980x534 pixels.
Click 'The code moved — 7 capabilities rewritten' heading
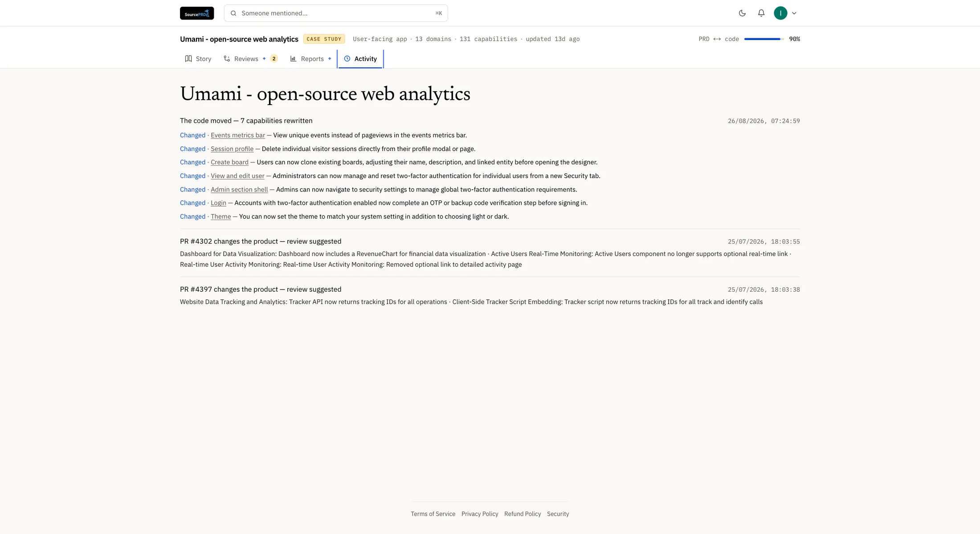point(246,121)
